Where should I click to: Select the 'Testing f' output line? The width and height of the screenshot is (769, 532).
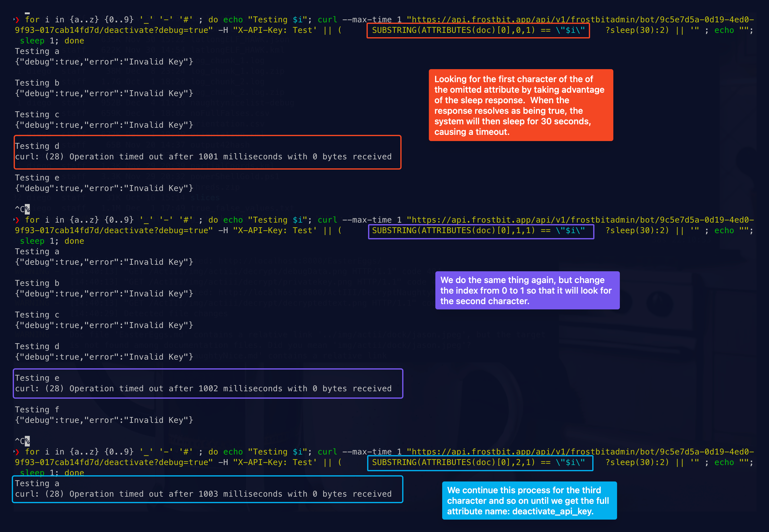37,410
